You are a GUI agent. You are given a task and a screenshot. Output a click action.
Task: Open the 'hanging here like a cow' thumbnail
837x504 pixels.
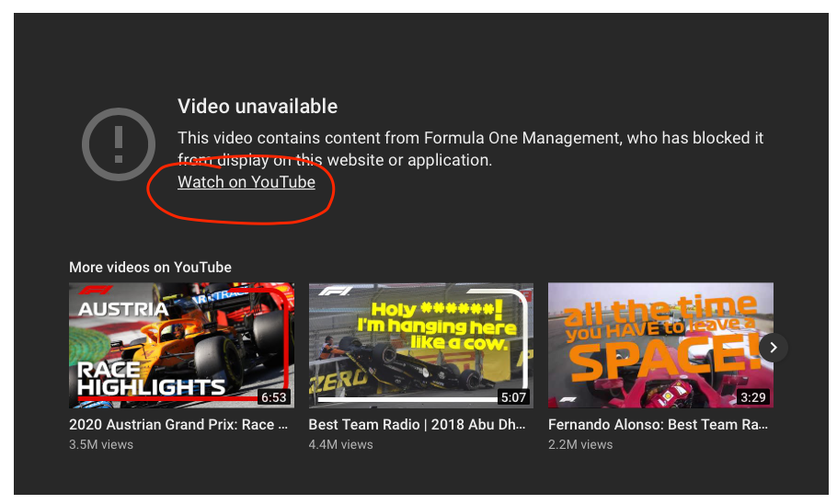tap(420, 345)
